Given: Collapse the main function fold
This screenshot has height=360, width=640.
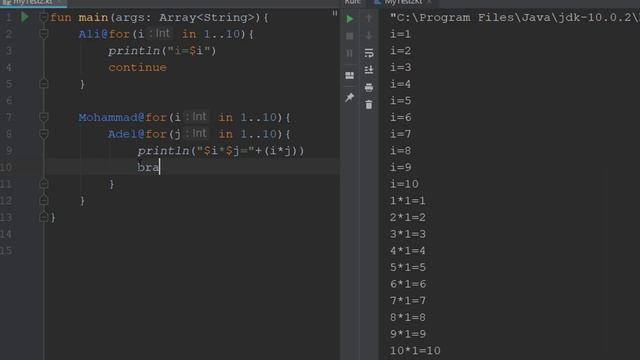Looking at the screenshot, I should click(x=44, y=17).
